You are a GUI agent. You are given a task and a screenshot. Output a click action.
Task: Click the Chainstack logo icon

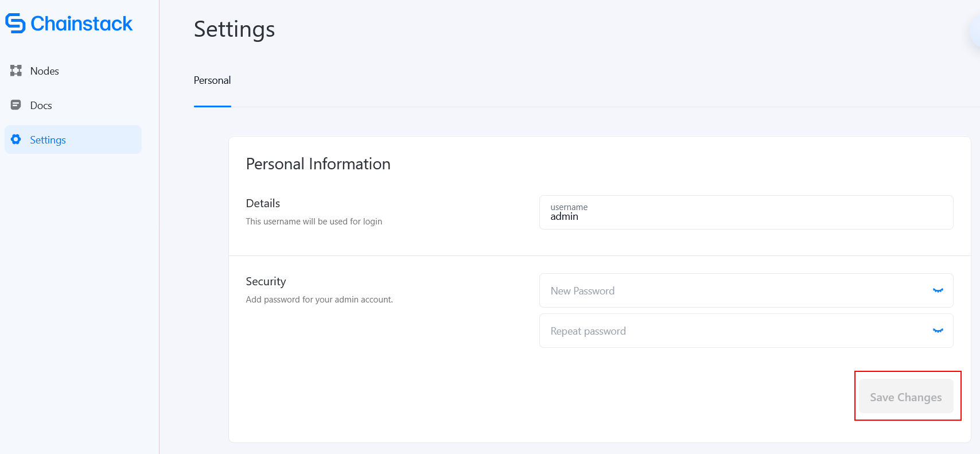point(15,24)
